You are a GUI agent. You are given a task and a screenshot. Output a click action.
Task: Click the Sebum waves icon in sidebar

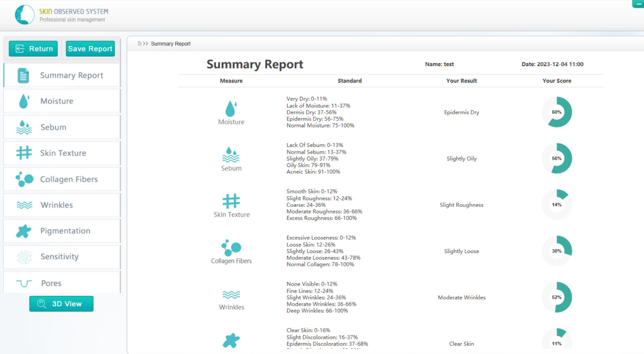click(24, 128)
